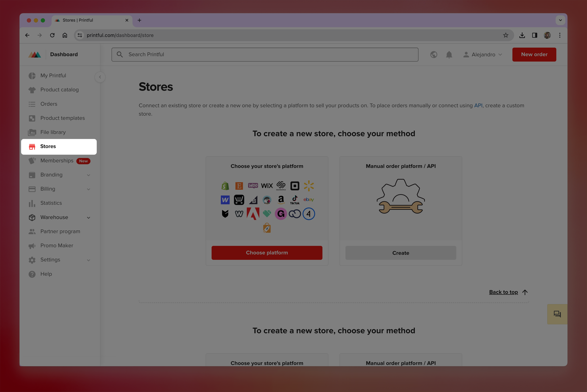Choose the eBay platform icon
This screenshot has height=392, width=587.
pos(309,200)
